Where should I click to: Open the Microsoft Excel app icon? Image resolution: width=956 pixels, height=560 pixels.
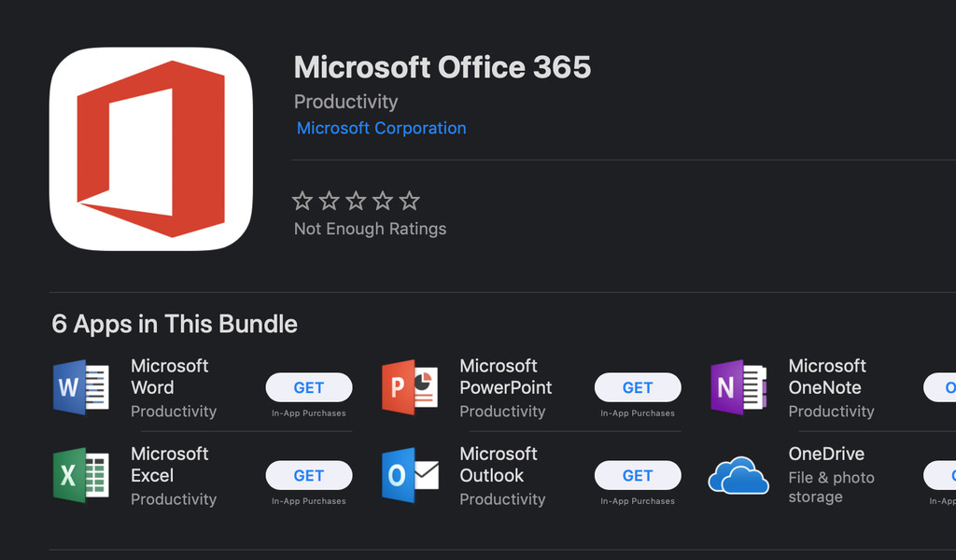point(81,475)
